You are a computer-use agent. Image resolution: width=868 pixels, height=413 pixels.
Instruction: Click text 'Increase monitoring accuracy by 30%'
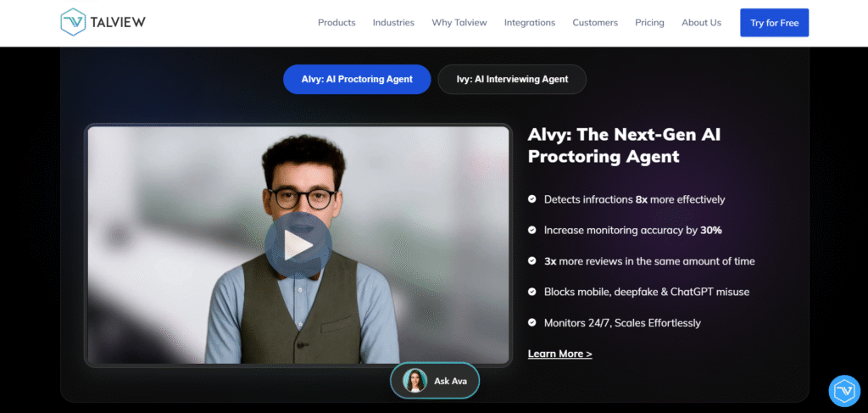point(632,231)
